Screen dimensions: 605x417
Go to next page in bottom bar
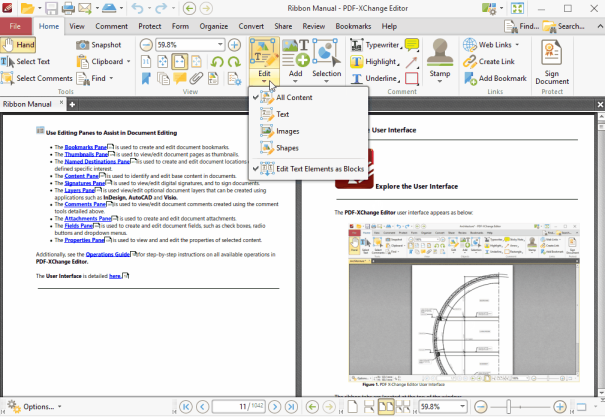(275, 406)
